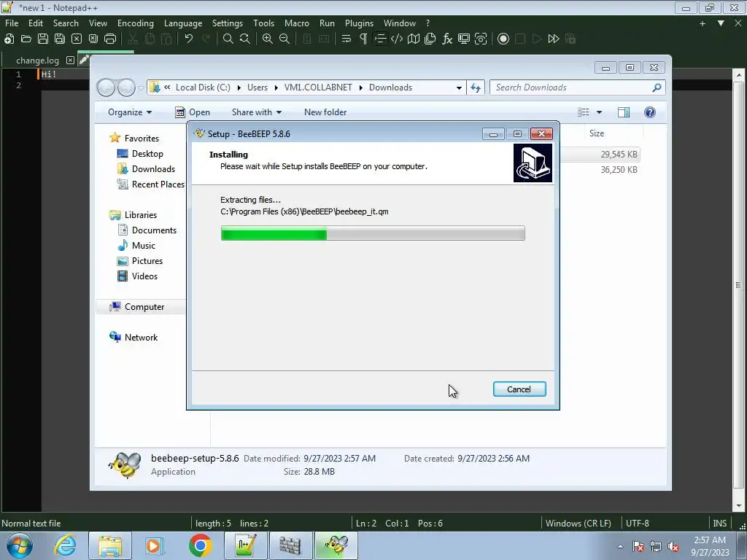The image size is (747, 560).
Task: Open Explorer help question mark icon
Action: 649,112
